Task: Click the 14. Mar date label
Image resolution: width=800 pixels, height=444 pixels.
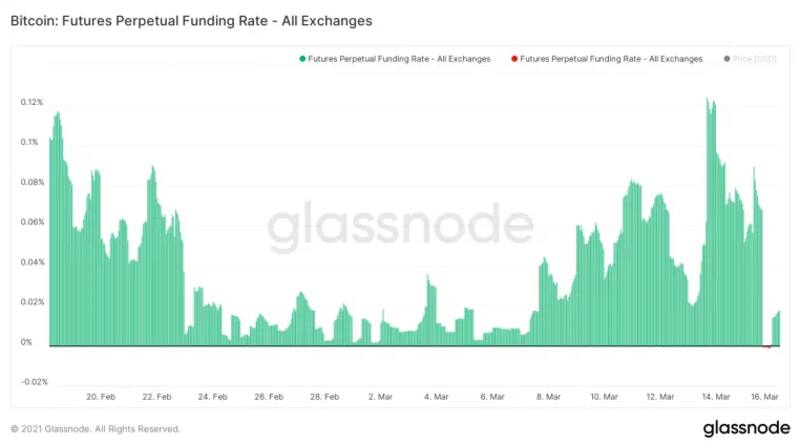Action: (714, 397)
